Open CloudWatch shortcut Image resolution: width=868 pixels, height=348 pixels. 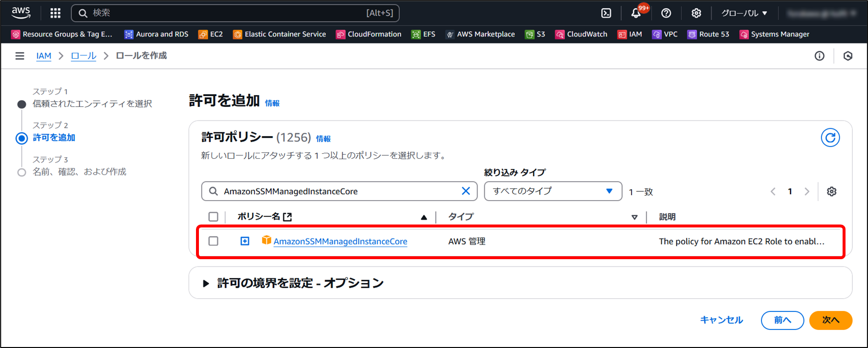581,34
